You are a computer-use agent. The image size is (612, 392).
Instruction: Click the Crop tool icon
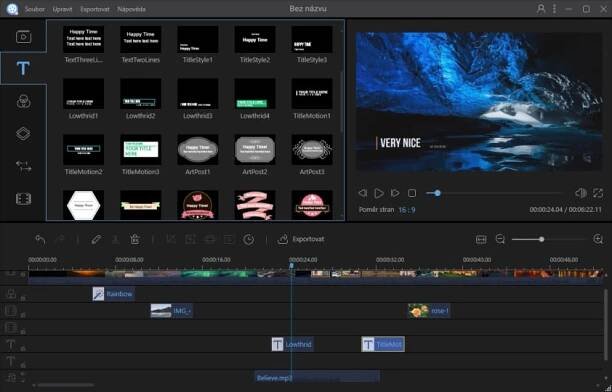(x=171, y=239)
